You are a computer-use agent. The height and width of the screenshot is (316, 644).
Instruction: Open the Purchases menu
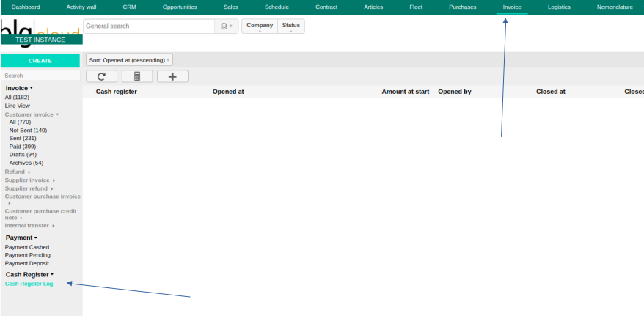[x=463, y=7]
